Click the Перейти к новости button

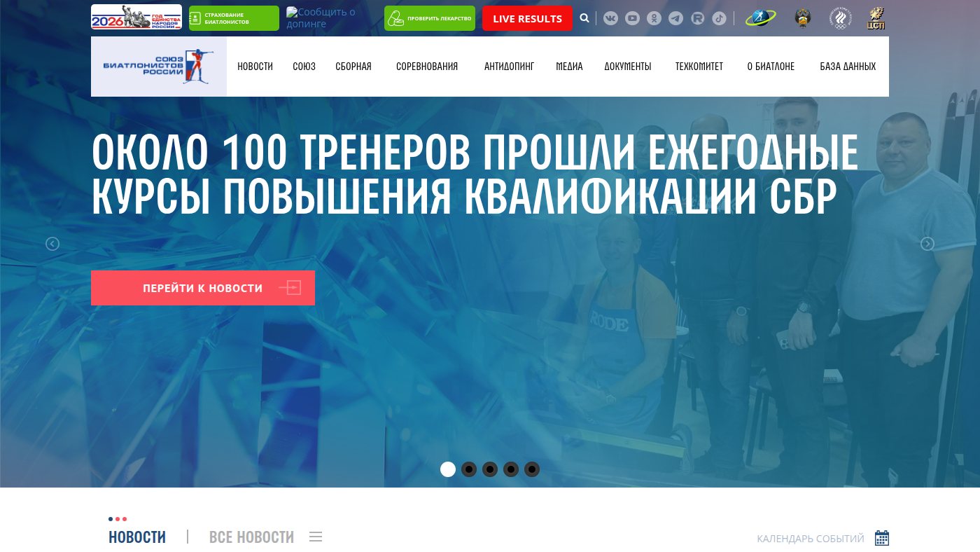coord(203,288)
